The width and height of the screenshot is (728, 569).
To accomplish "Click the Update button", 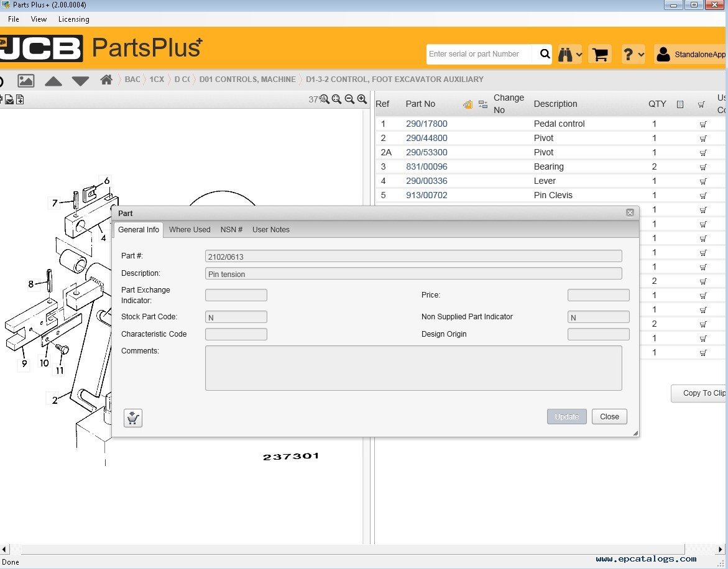I will click(x=566, y=416).
